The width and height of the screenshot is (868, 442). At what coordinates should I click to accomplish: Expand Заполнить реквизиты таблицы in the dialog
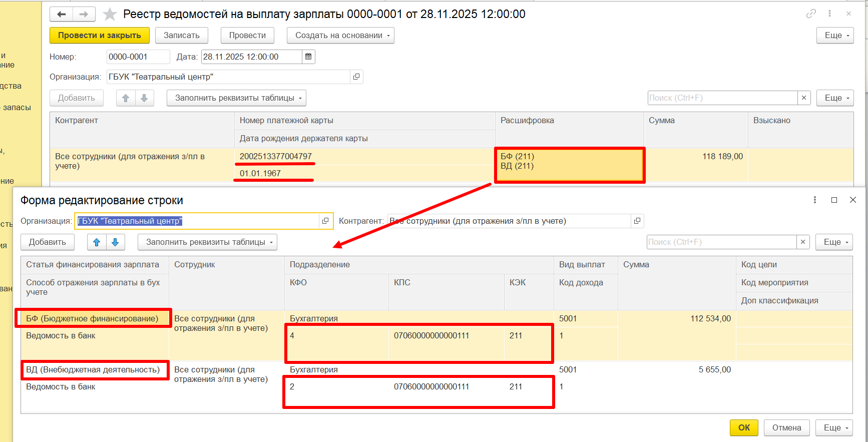pyautogui.click(x=207, y=242)
